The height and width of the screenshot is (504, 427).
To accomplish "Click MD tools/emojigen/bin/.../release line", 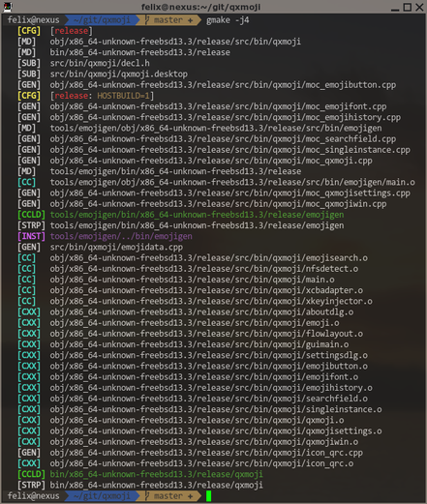I will click(160, 171).
